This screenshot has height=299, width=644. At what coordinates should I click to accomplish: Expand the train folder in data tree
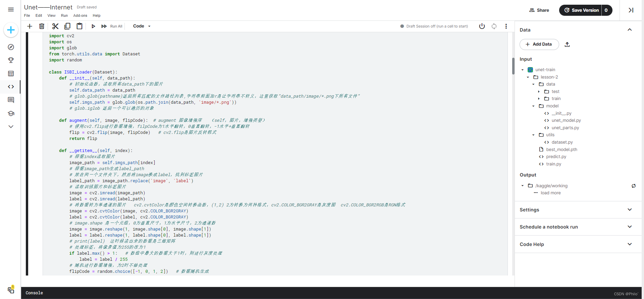click(x=539, y=99)
